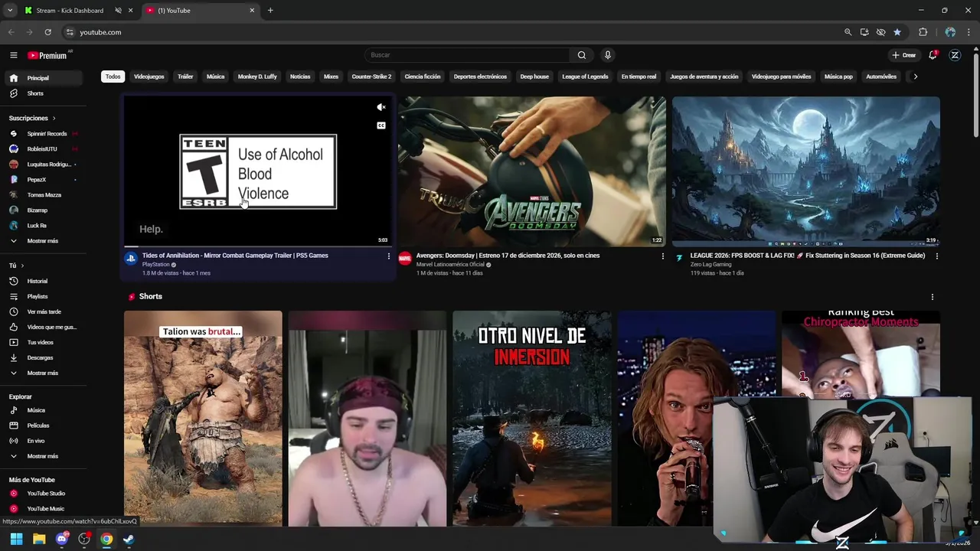The width and height of the screenshot is (980, 551).
Task: Open the Chrome tab search dropdown
Action: (x=10, y=11)
